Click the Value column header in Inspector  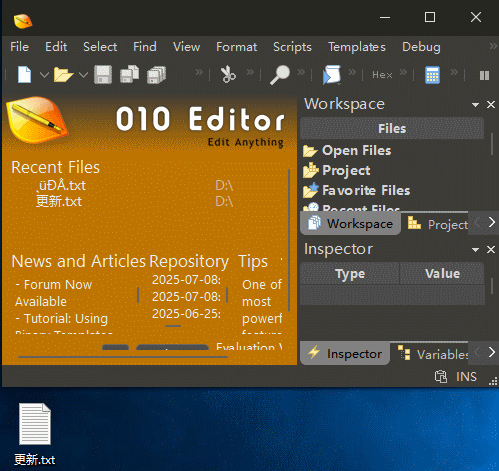(442, 274)
